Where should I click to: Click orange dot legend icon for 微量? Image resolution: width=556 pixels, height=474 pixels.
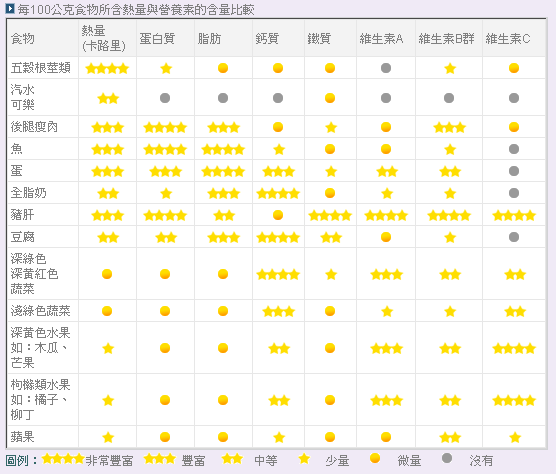375,458
